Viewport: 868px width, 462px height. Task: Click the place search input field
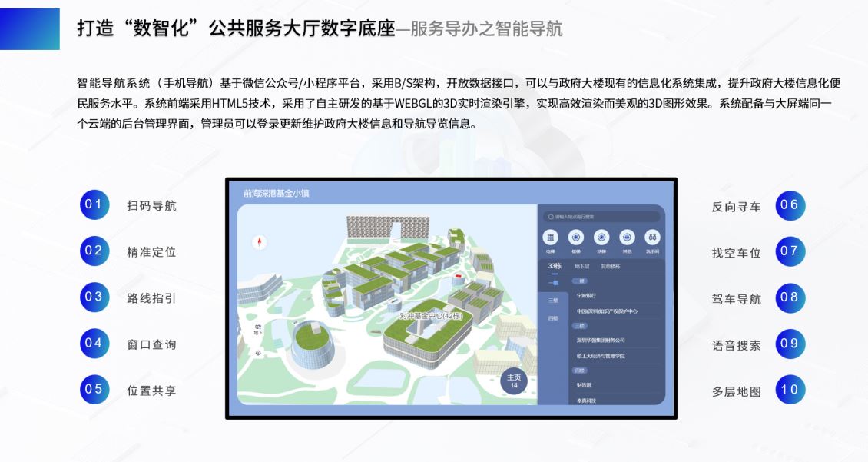point(601,217)
